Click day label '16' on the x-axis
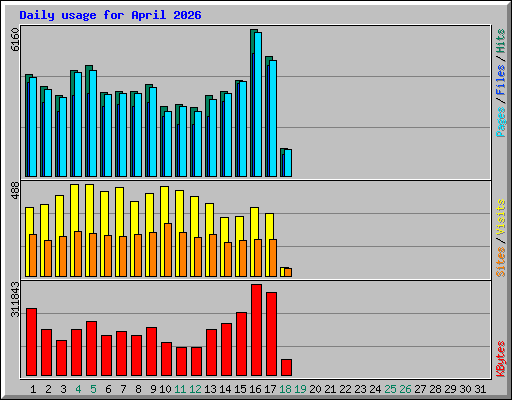 (255, 389)
